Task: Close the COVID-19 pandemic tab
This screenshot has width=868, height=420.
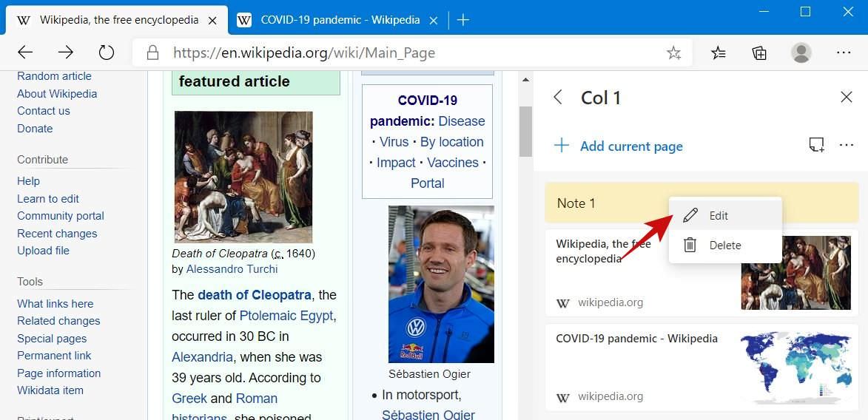Action: click(434, 21)
